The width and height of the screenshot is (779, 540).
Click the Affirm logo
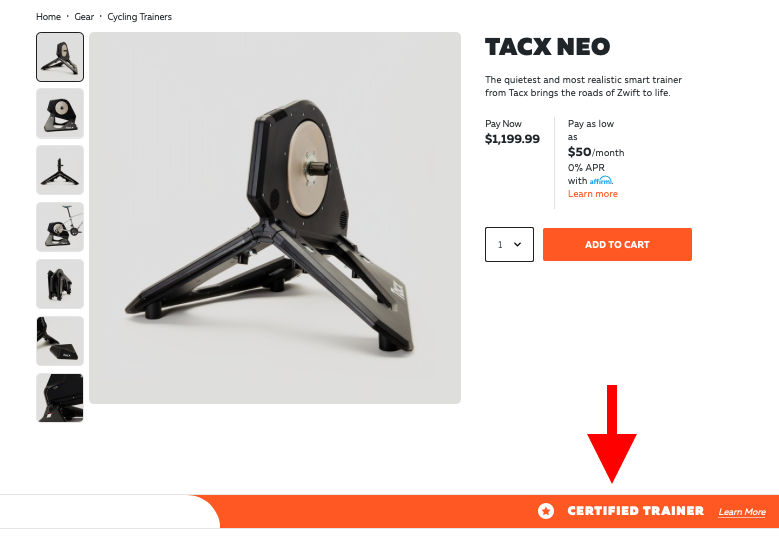pos(601,181)
